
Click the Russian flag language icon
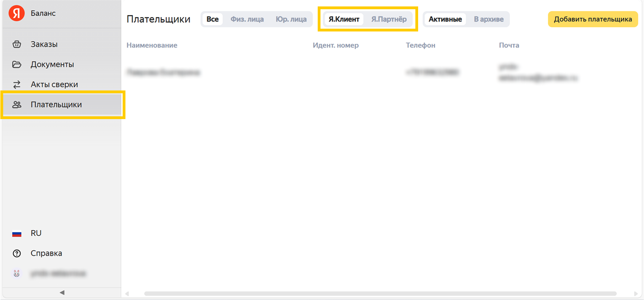pyautogui.click(x=17, y=233)
